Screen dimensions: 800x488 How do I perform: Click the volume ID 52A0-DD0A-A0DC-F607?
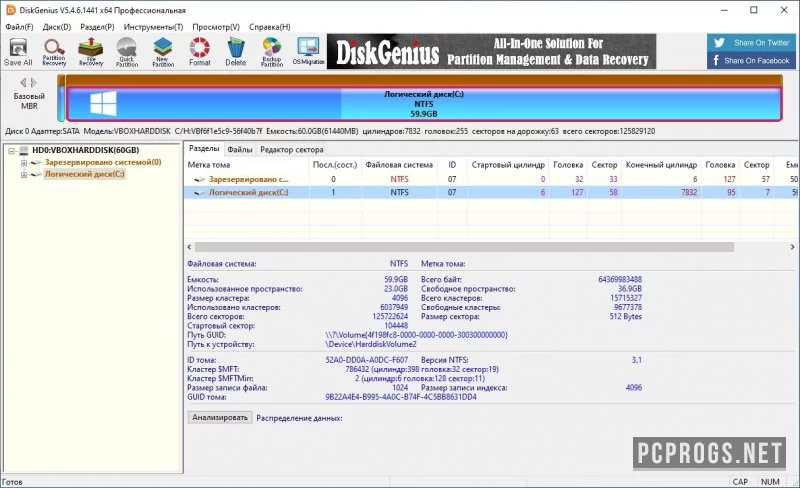tap(366, 360)
